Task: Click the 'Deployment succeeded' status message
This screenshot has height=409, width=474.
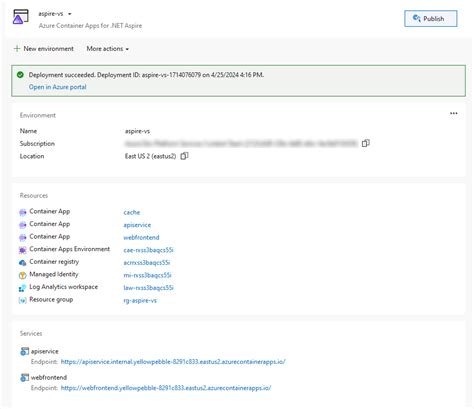Action: (x=146, y=75)
